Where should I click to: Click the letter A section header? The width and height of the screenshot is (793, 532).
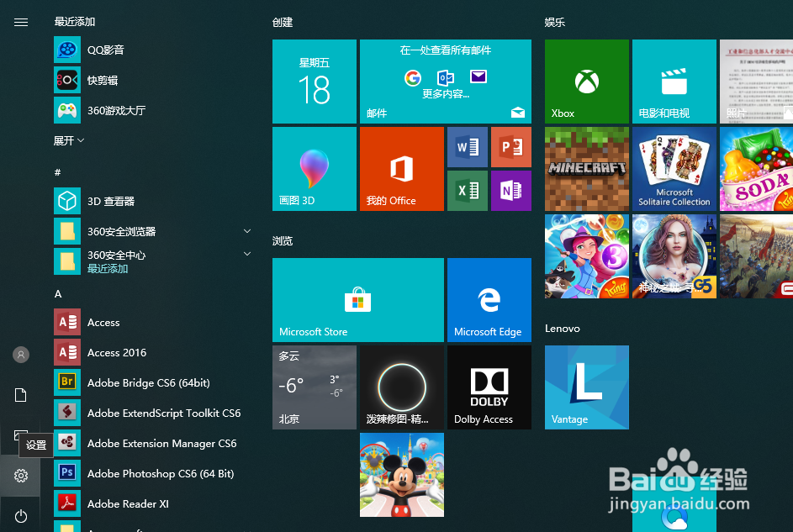coord(58,293)
